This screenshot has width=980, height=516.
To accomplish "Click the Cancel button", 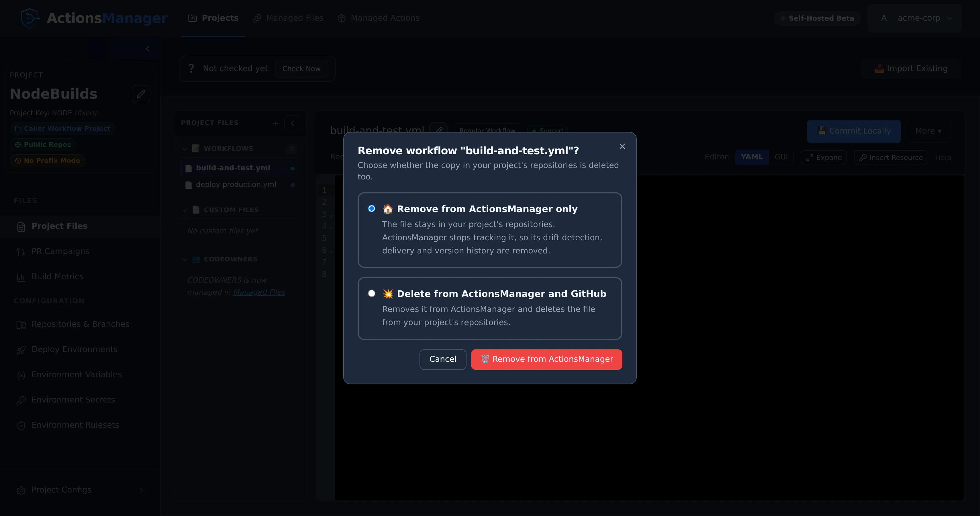I will click(x=443, y=359).
